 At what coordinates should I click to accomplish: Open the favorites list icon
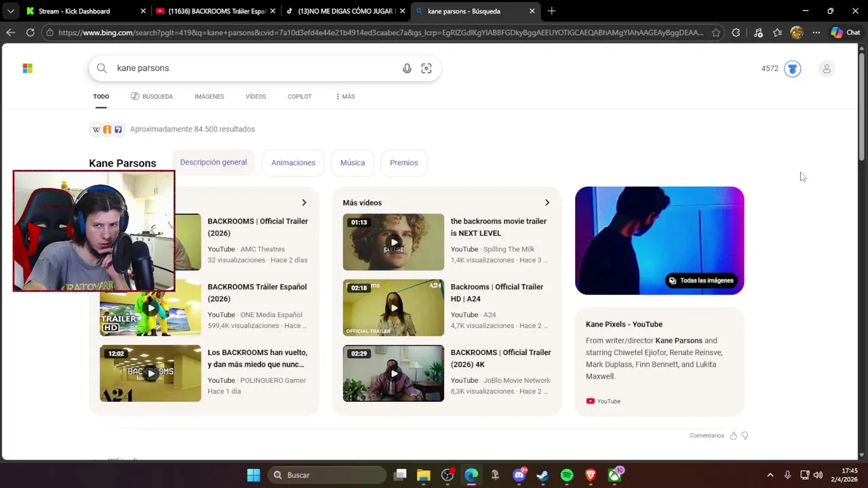[x=778, y=33]
